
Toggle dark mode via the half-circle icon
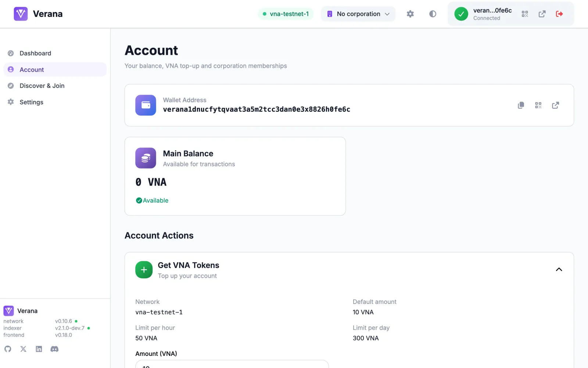pos(433,14)
